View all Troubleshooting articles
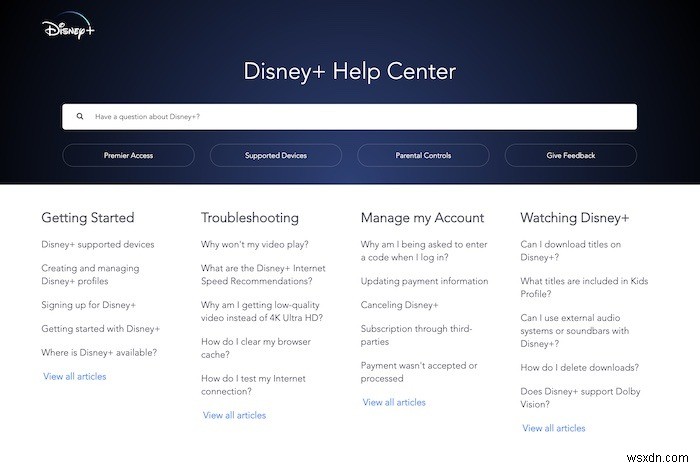 (234, 415)
